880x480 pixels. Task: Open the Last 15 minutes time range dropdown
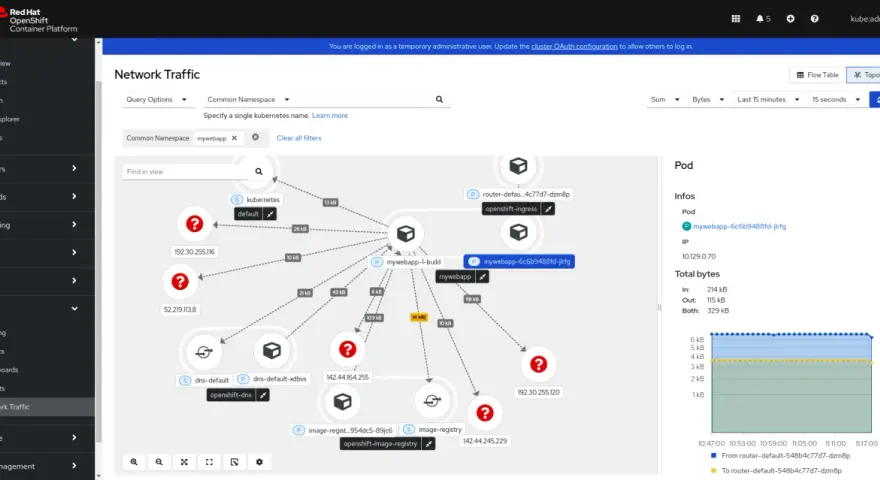768,99
